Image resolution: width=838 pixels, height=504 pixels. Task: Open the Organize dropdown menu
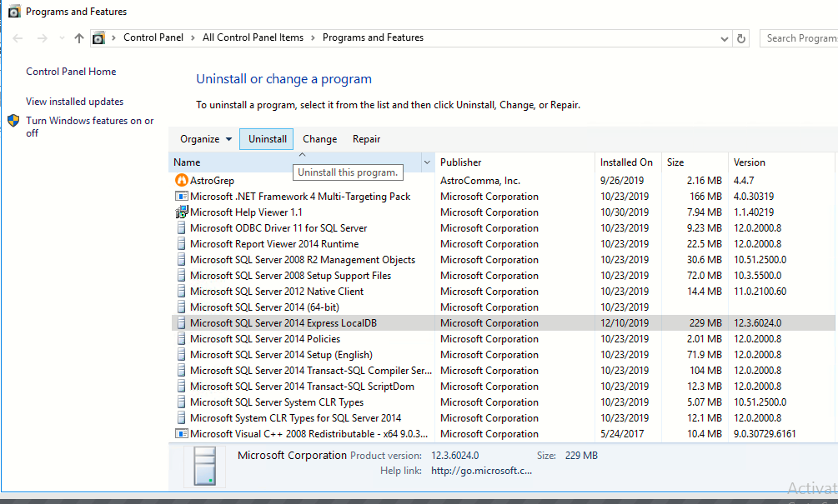click(205, 138)
